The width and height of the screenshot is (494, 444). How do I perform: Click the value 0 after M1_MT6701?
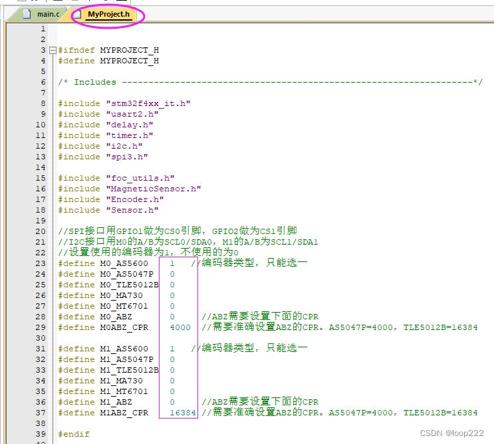(x=172, y=391)
